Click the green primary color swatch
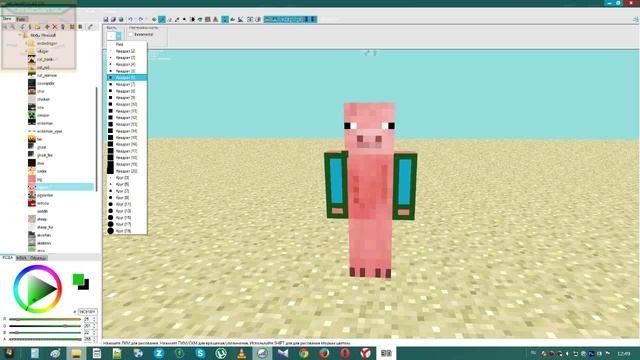Image resolution: width=640 pixels, height=360 pixels. (x=78, y=279)
